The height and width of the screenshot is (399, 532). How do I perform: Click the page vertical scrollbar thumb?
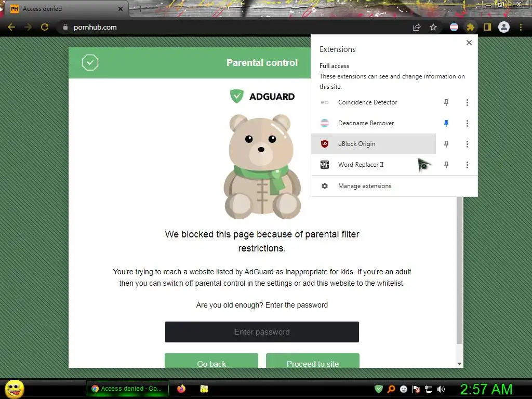(459, 270)
